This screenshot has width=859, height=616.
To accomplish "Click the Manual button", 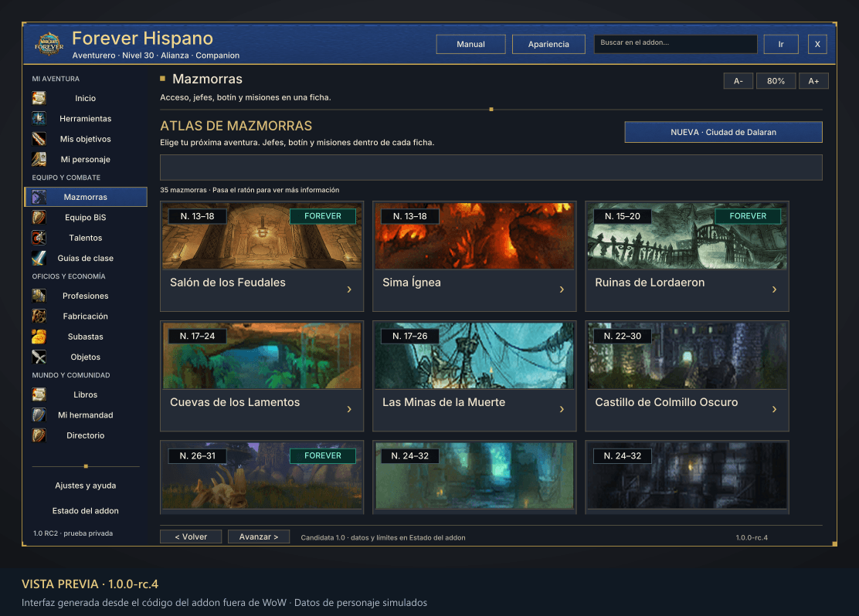I will coord(470,44).
